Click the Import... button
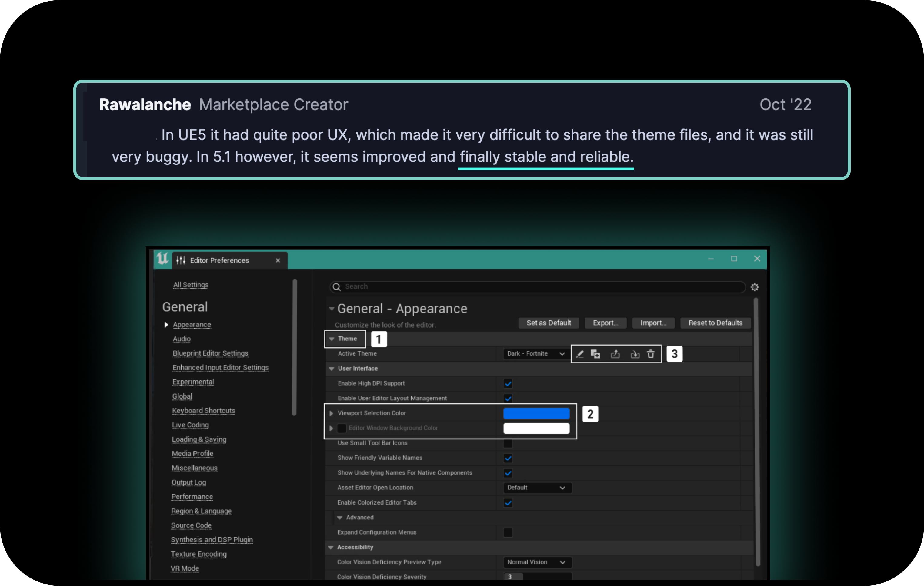This screenshot has height=586, width=924. point(653,323)
